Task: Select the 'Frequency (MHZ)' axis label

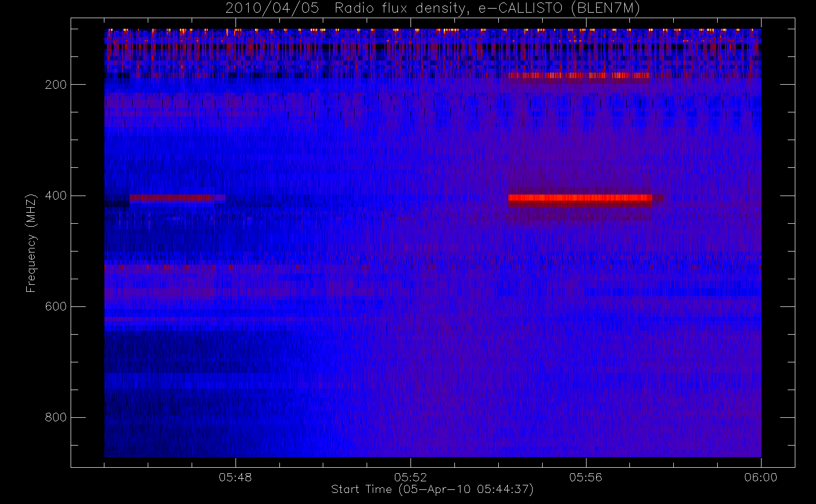Action: click(x=31, y=243)
